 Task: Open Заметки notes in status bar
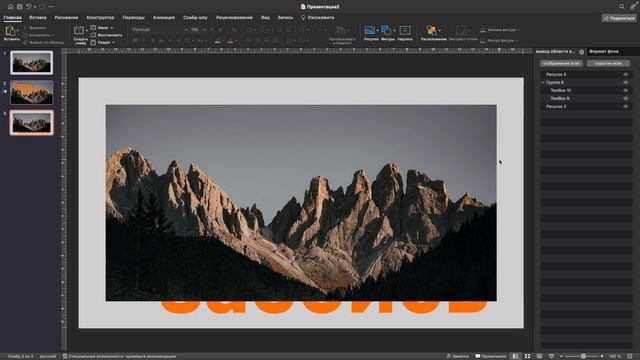(x=457, y=356)
